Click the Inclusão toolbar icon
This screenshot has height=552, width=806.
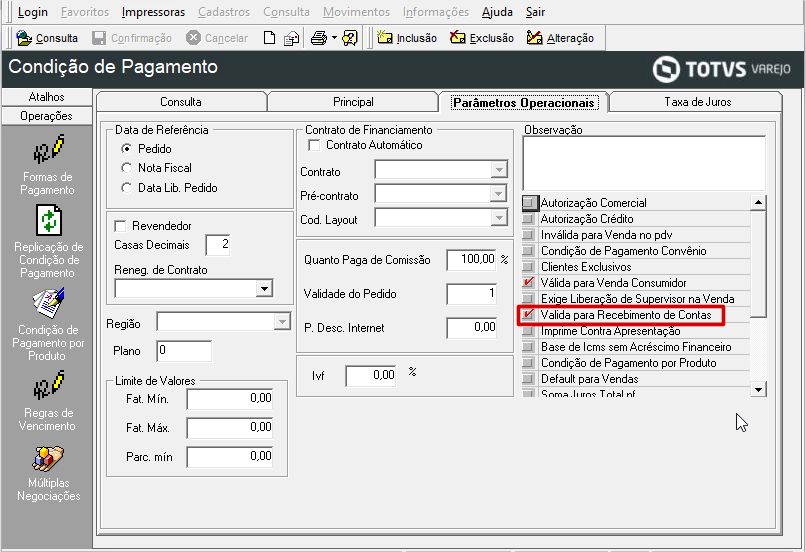click(x=384, y=37)
